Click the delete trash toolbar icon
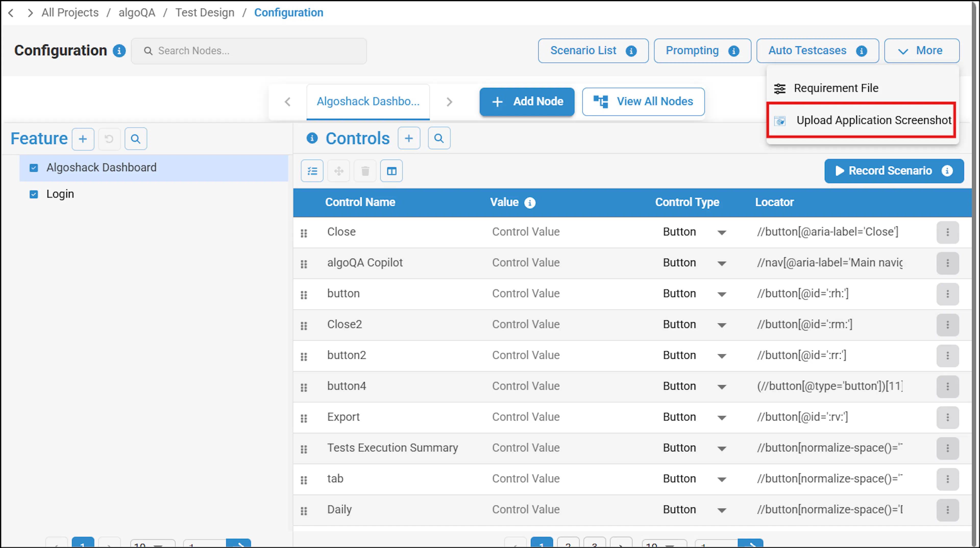980x548 pixels. (x=365, y=171)
